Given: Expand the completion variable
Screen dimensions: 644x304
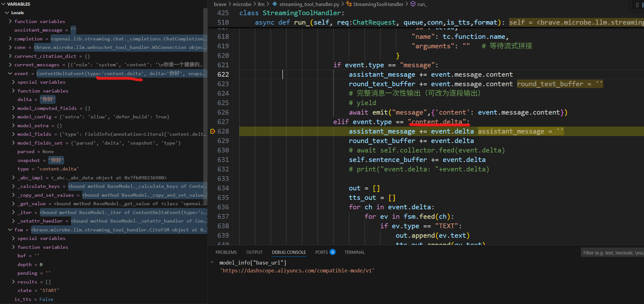Looking at the screenshot, I should click(10, 39).
